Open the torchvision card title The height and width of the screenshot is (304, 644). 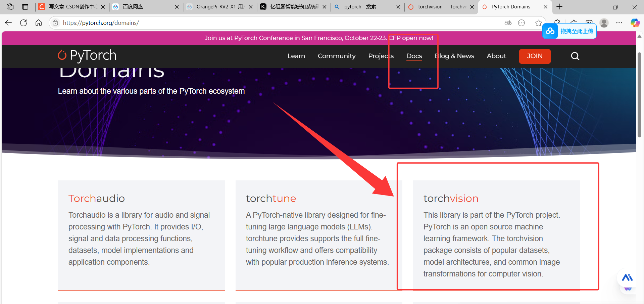click(x=451, y=199)
